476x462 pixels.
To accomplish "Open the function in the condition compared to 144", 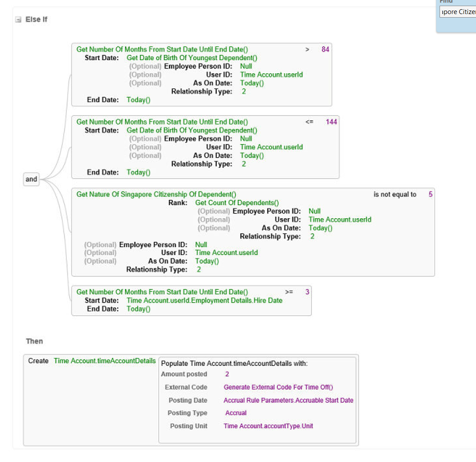I will (162, 122).
